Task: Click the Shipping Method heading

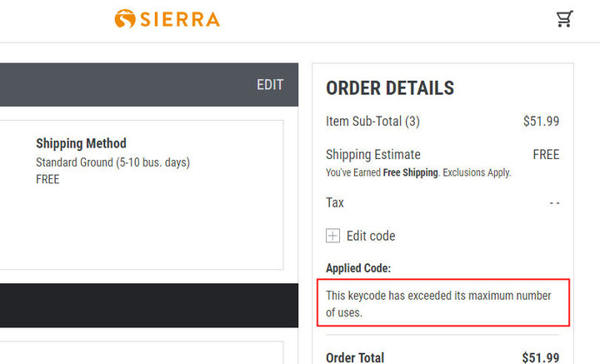Action: pyautogui.click(x=81, y=143)
